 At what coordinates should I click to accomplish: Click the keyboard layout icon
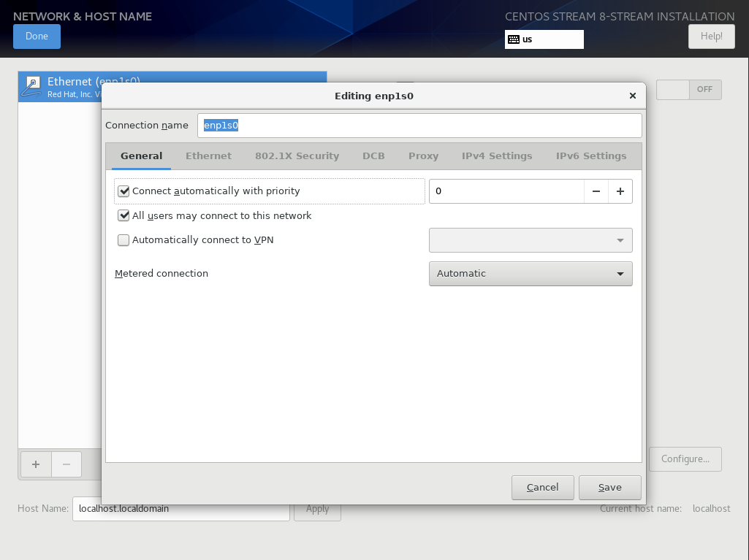514,39
